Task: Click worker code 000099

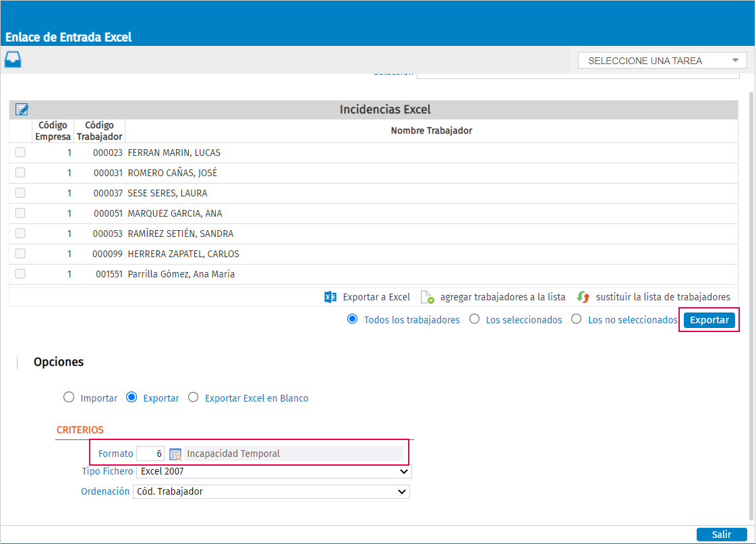Action: pyautogui.click(x=107, y=254)
